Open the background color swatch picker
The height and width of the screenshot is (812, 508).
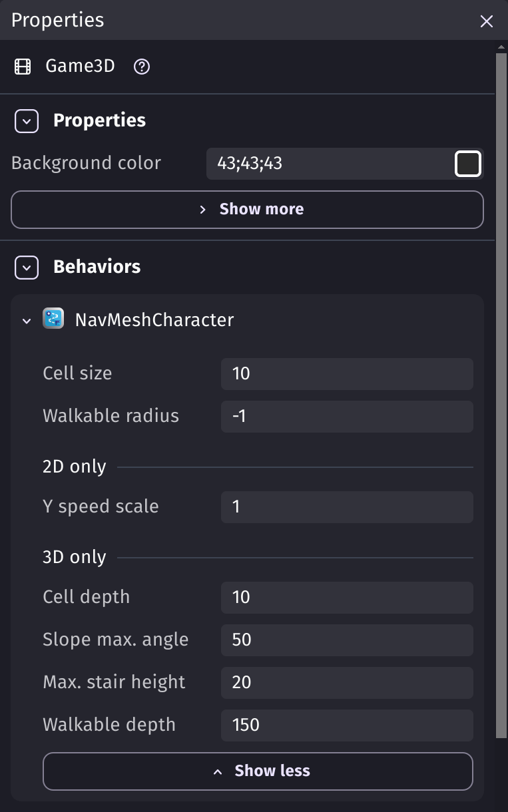[467, 163]
